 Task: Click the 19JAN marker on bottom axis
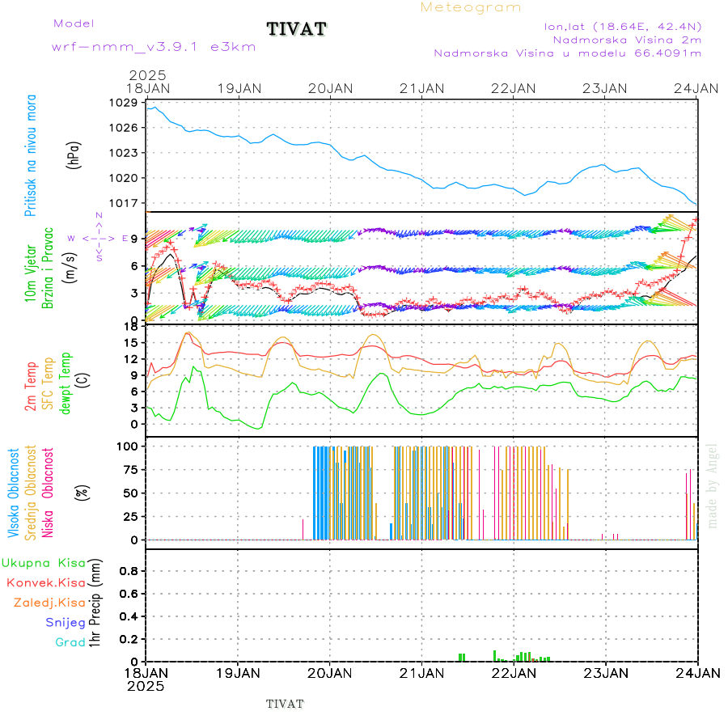(x=238, y=672)
